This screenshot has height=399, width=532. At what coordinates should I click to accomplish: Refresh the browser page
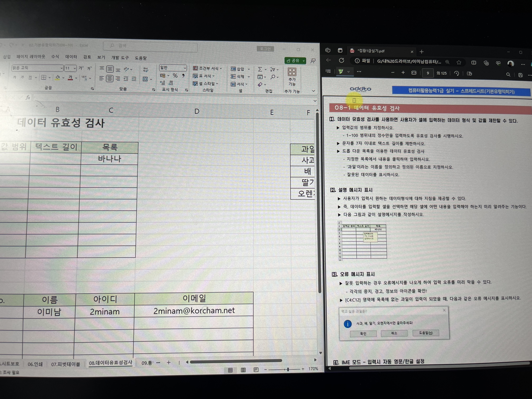coord(341,61)
